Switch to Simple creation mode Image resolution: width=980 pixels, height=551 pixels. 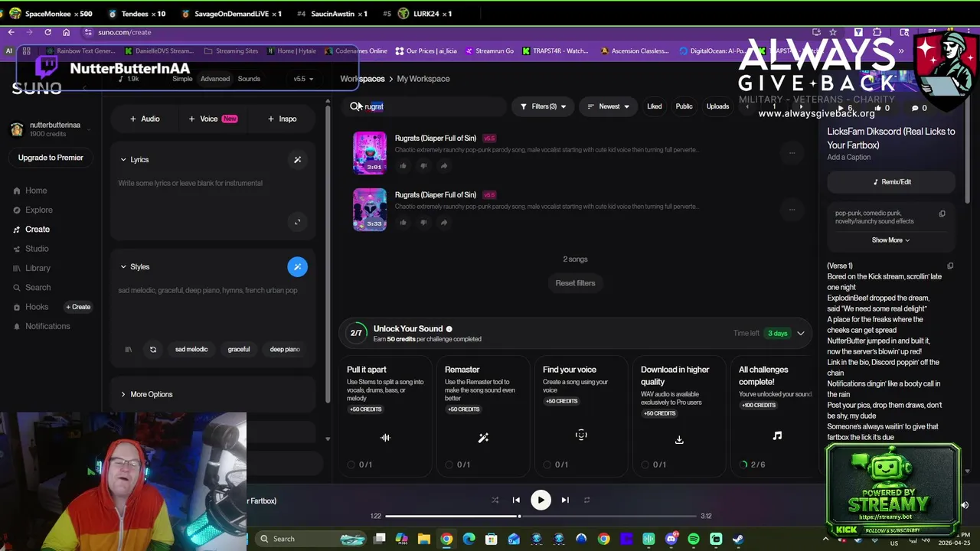click(x=182, y=79)
